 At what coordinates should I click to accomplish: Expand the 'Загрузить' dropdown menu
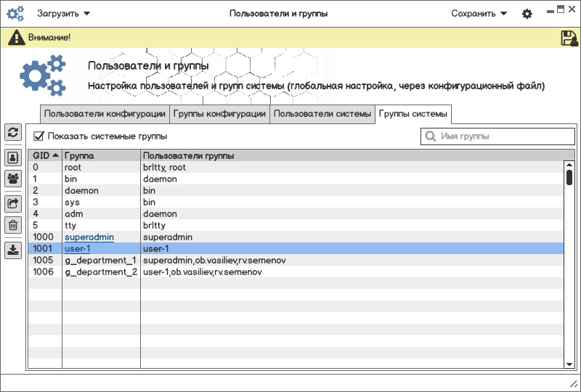tap(64, 13)
